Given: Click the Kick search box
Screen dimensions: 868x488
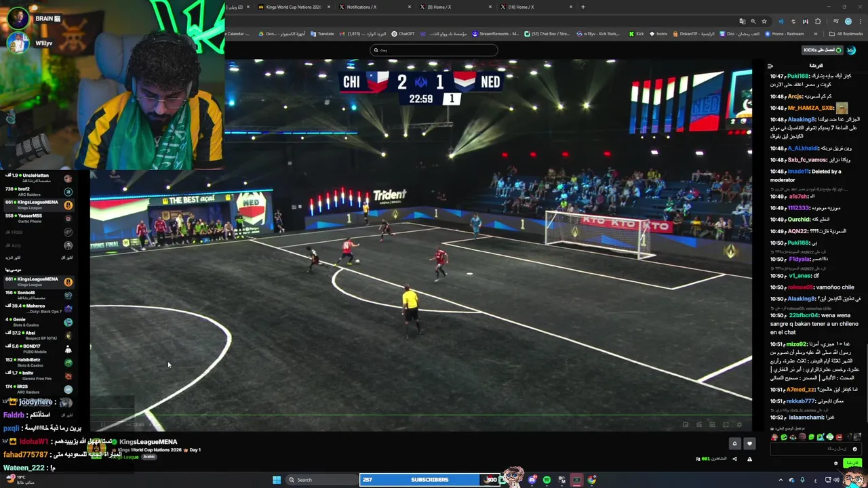Looking at the screenshot, I should point(434,49).
